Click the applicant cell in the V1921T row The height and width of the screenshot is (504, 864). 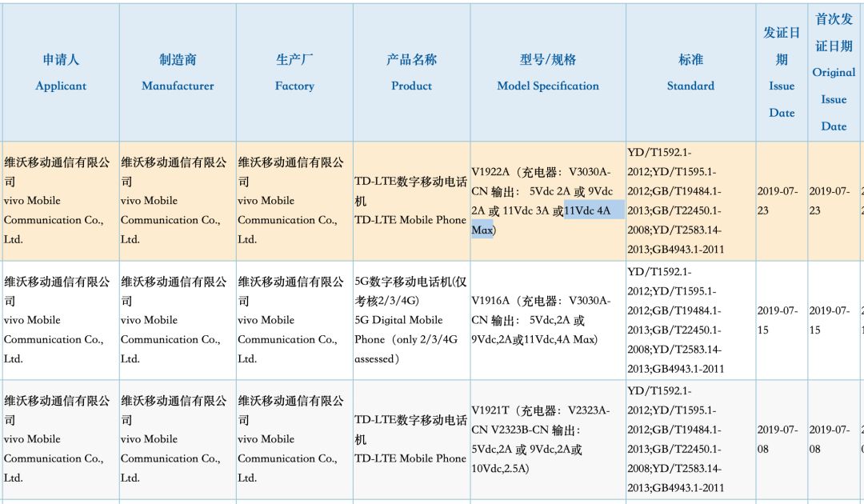click(x=61, y=439)
